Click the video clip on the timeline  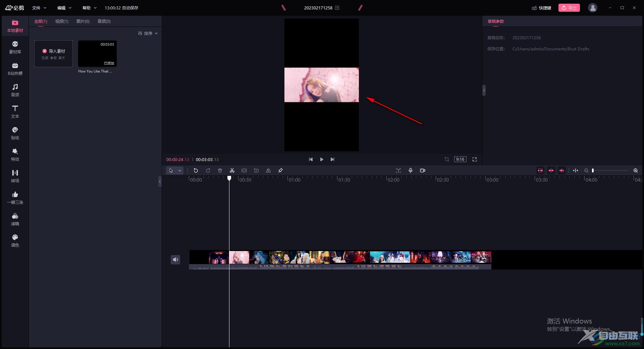[340, 260]
